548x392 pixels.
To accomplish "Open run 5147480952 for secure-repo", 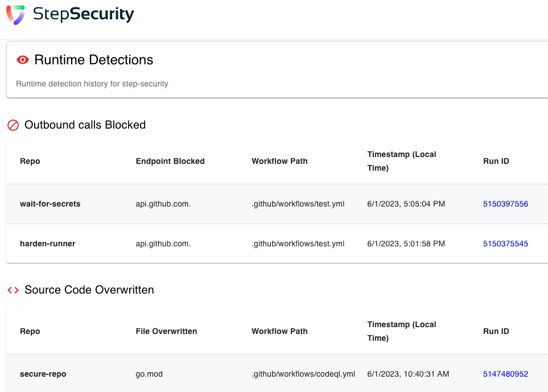I will (505, 374).
